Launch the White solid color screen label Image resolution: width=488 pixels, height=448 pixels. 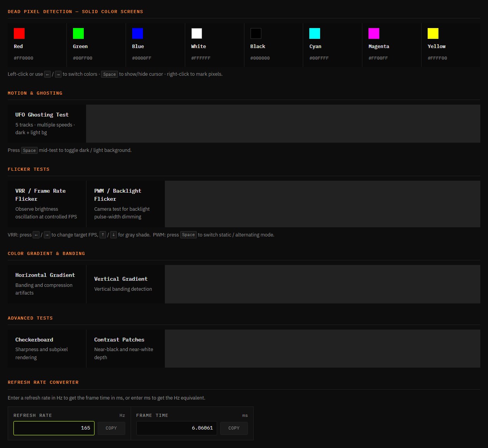click(199, 47)
